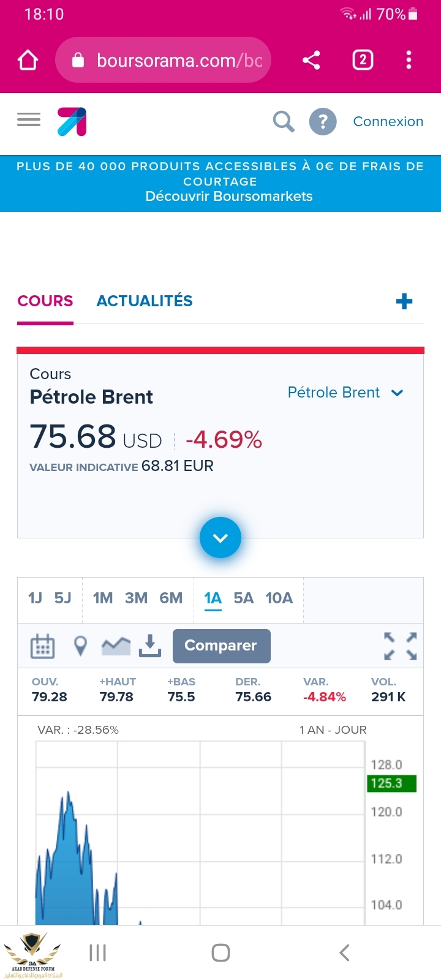The width and height of the screenshot is (441, 980).
Task: Click the Connexion link
Action: coord(388,121)
